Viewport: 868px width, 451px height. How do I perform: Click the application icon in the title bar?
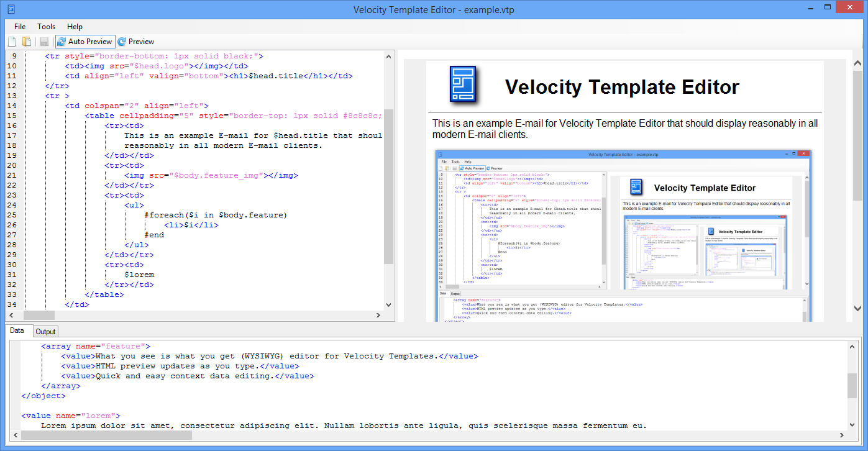(x=11, y=9)
